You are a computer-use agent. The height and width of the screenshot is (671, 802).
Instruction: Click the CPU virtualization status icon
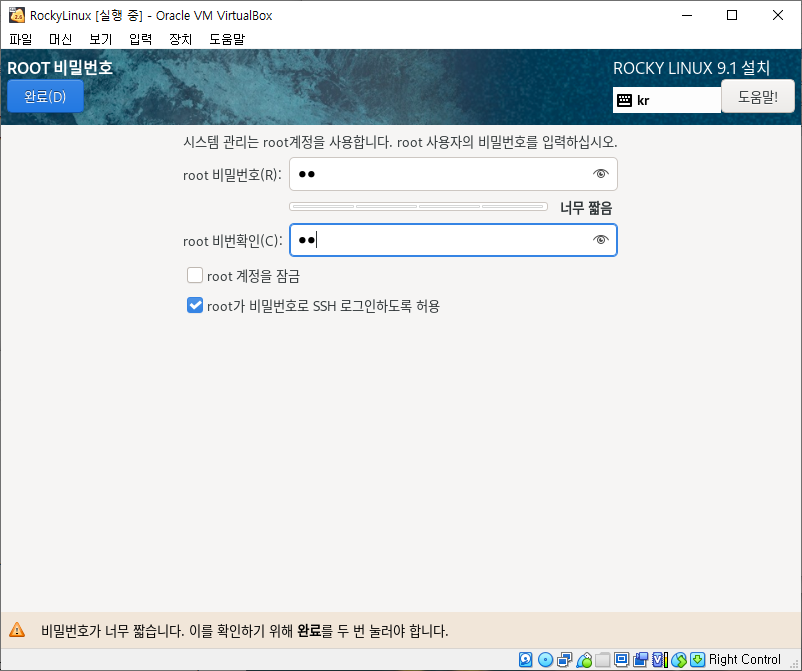click(x=660, y=660)
